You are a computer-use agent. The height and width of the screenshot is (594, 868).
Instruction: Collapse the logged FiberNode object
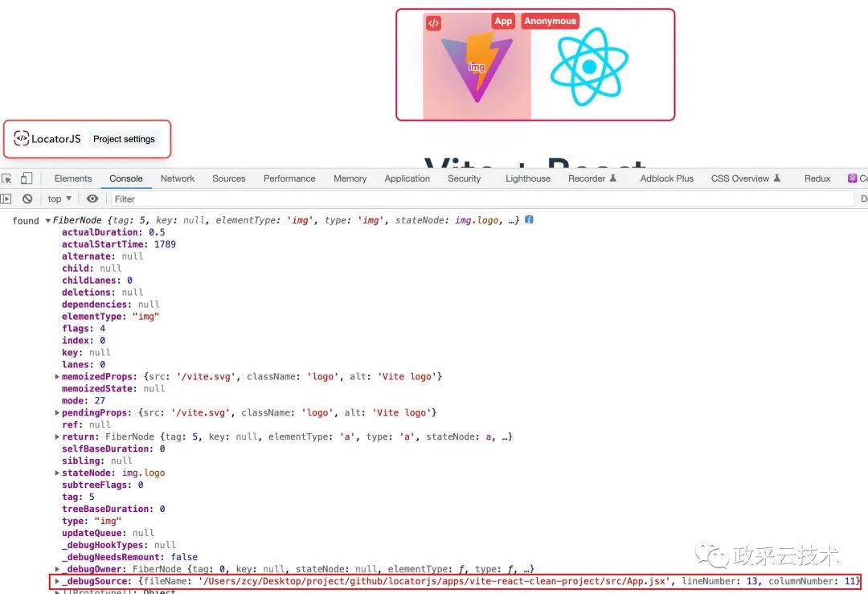[x=48, y=220]
